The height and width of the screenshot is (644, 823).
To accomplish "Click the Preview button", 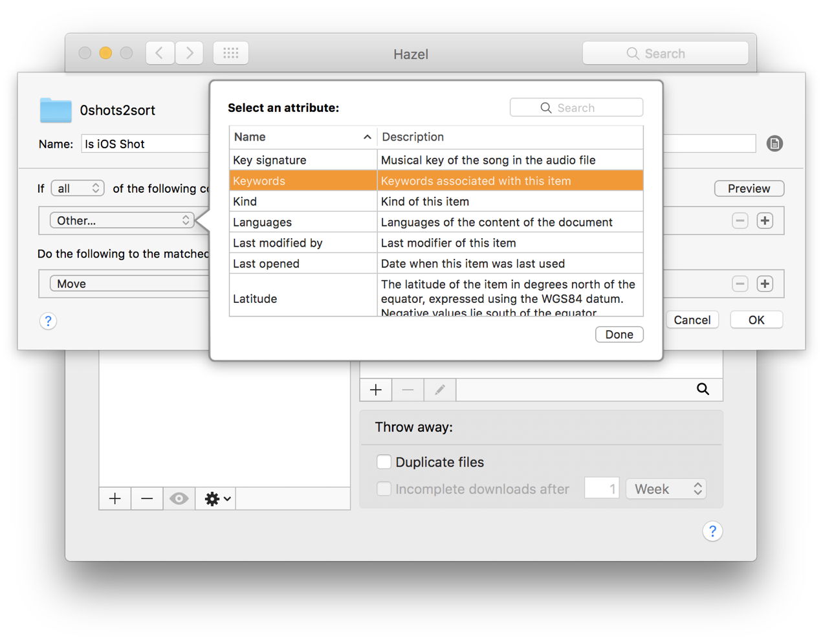I will 749,188.
